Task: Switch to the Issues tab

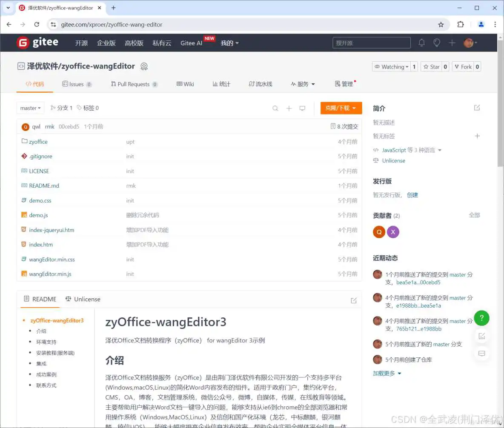Action: [x=77, y=84]
